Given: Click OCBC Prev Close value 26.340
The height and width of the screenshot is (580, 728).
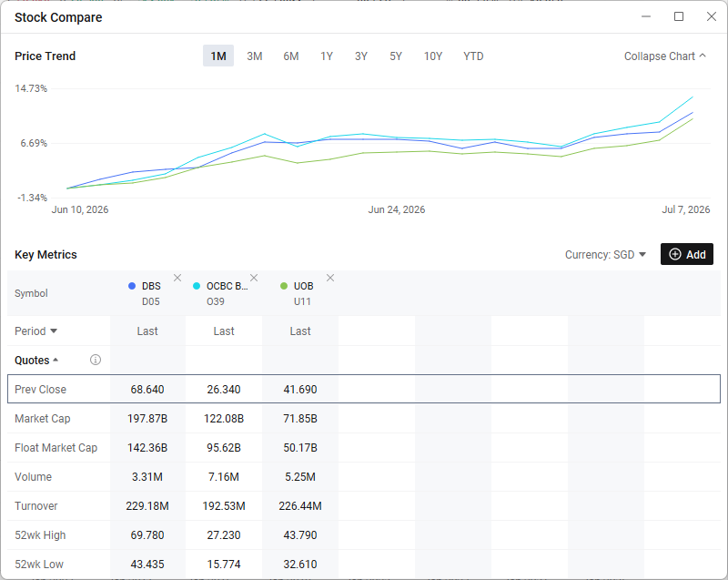Looking at the screenshot, I should (224, 390).
